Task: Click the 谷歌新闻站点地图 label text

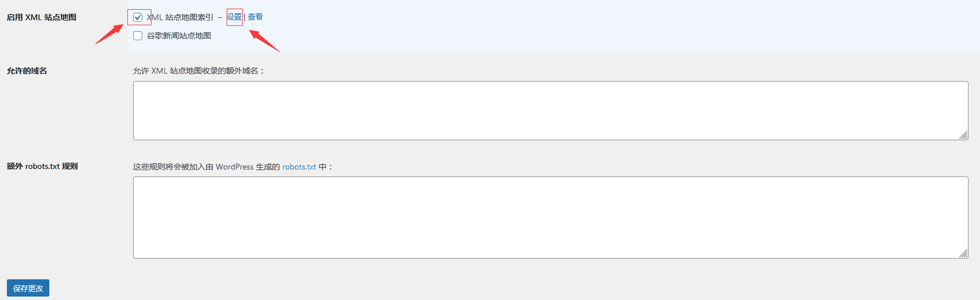Action: point(179,36)
